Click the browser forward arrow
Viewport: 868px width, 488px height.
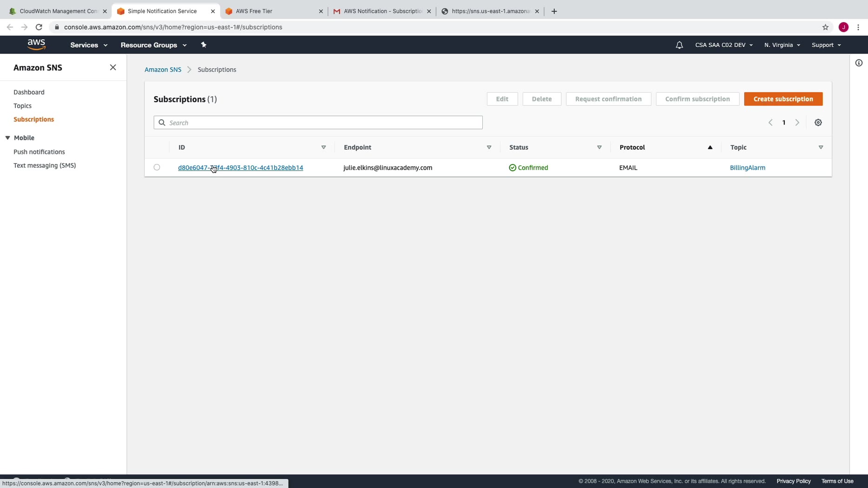click(24, 27)
